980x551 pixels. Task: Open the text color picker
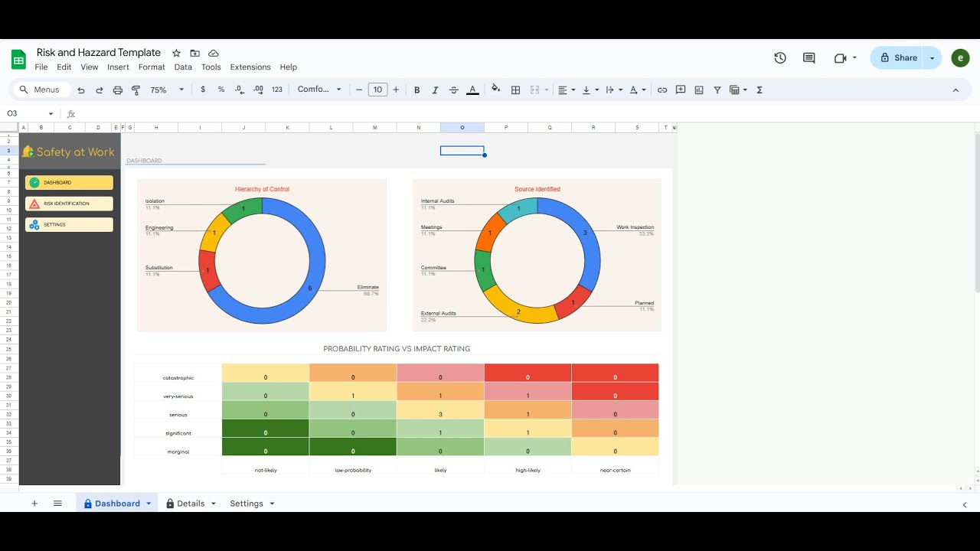tap(473, 90)
